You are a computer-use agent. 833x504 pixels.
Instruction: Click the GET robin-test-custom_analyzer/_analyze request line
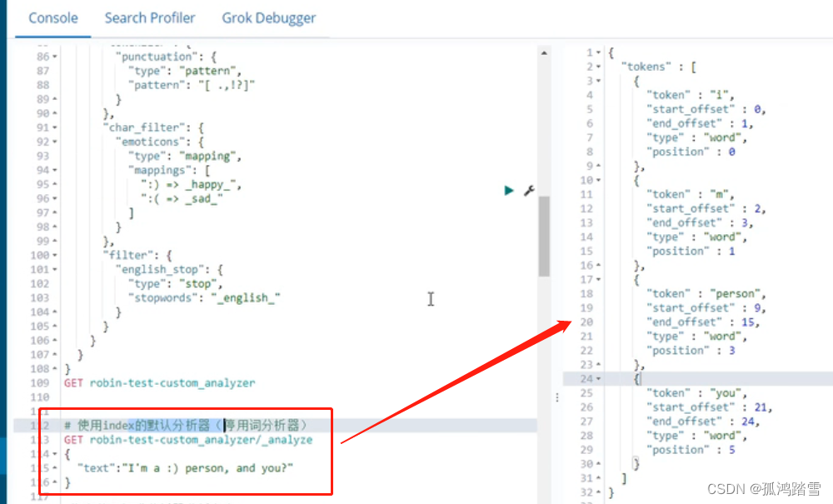pyautogui.click(x=188, y=440)
